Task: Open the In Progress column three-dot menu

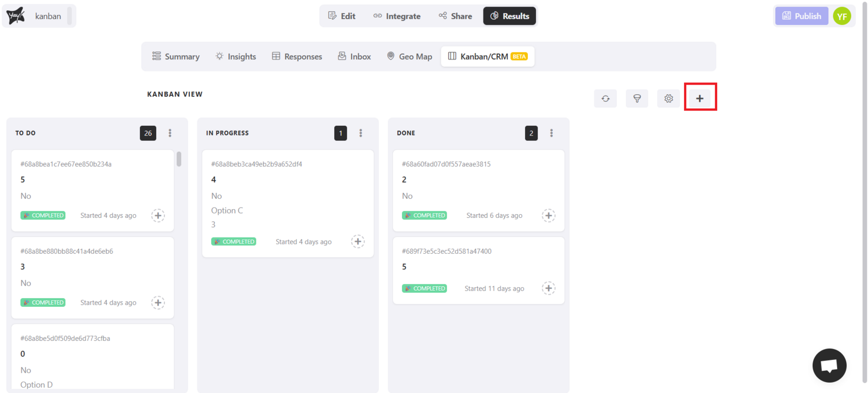Action: 361,133
